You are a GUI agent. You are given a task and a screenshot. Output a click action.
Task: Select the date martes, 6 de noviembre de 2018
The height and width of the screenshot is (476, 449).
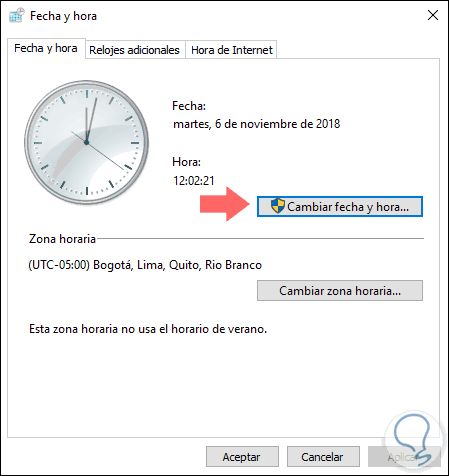click(257, 124)
